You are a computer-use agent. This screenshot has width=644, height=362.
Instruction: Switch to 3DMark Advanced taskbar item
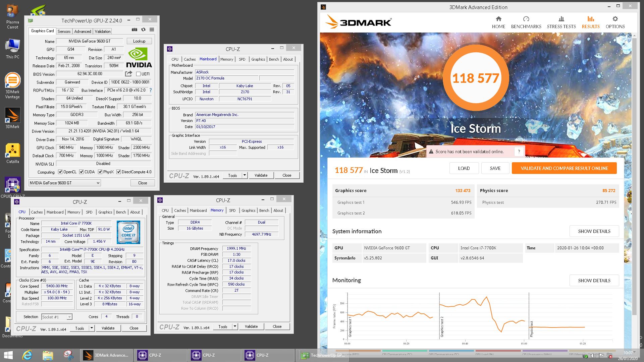coord(106,355)
